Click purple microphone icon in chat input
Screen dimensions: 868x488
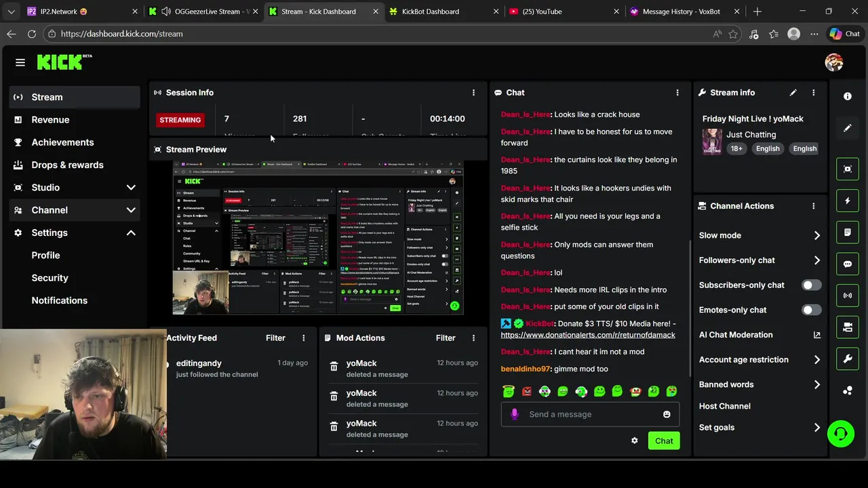coord(514,414)
